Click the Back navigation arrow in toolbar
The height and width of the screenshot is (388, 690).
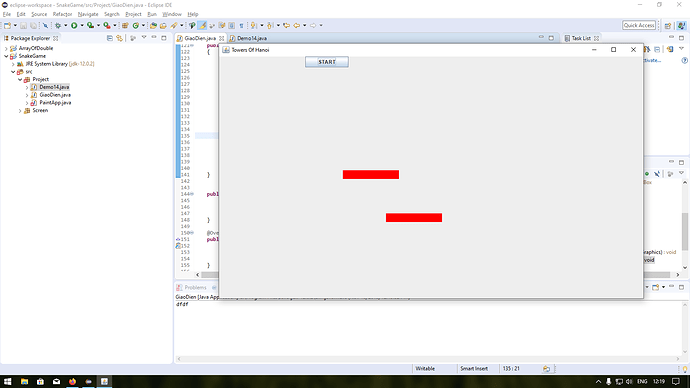coord(297,26)
